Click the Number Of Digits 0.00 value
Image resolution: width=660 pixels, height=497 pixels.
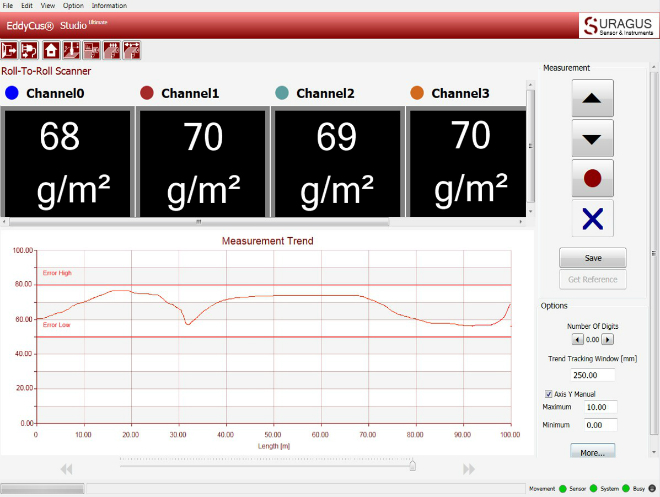pos(592,340)
